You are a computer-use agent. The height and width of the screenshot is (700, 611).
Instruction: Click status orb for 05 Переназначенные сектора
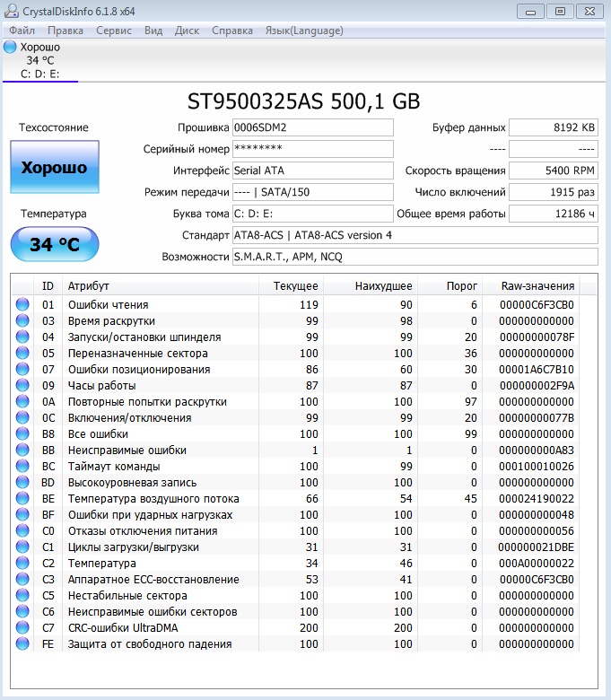click(22, 354)
